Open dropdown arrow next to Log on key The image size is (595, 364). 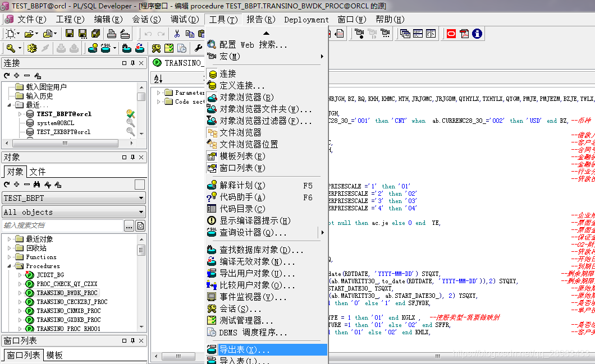tap(20, 48)
